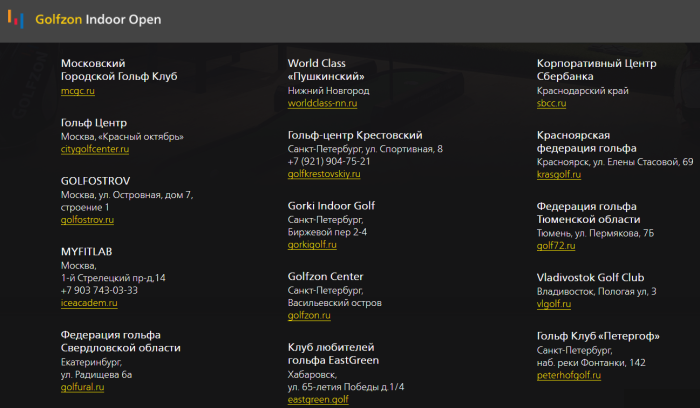Select phone number +7 903 743-03-33

coord(99,290)
